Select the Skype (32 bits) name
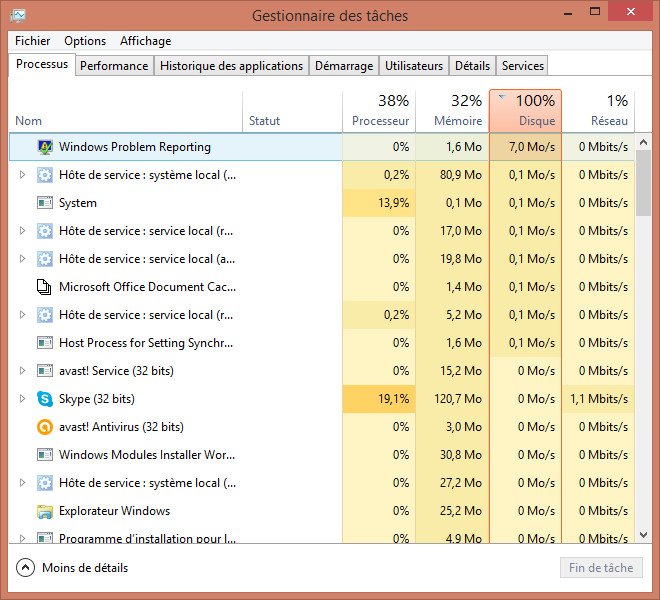The height and width of the screenshot is (600, 660). (97, 399)
